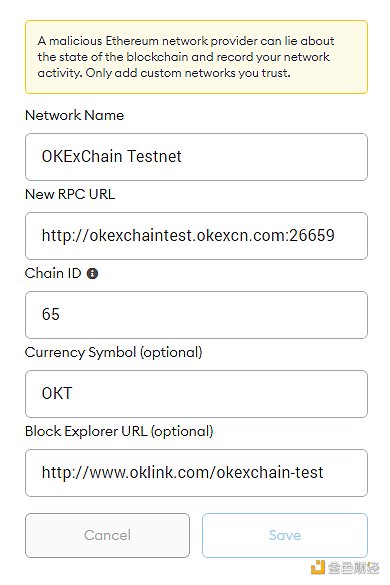Cancel adding the custom network

[107, 535]
